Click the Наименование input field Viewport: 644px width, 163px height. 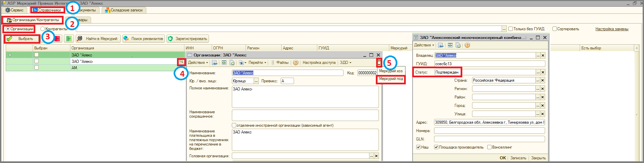click(287, 73)
